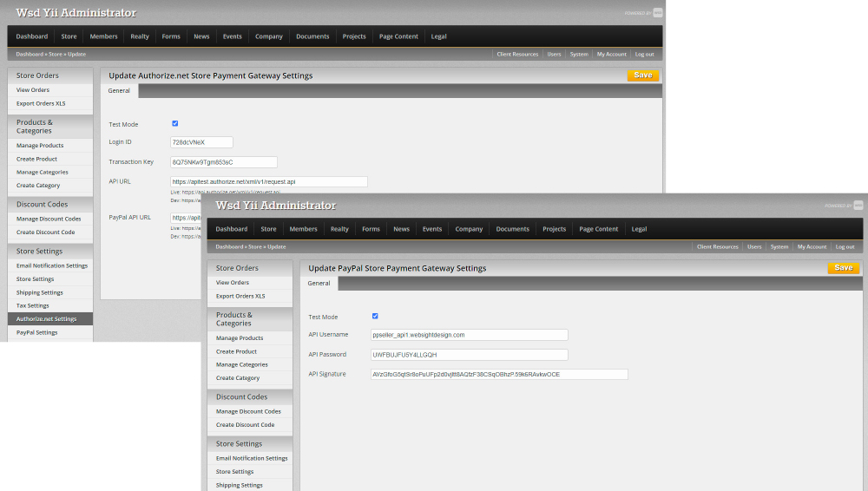
Task: Open News menu in Authorize.net window
Action: pyautogui.click(x=201, y=36)
